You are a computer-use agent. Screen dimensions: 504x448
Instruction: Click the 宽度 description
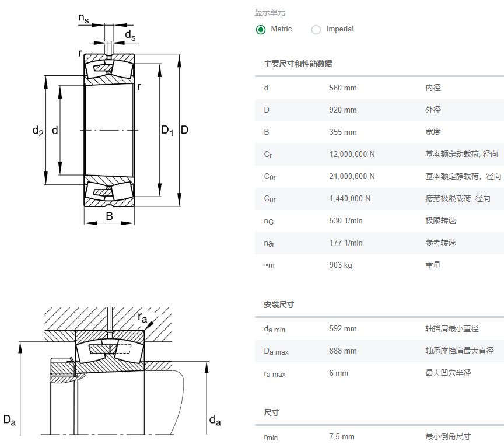(433, 132)
